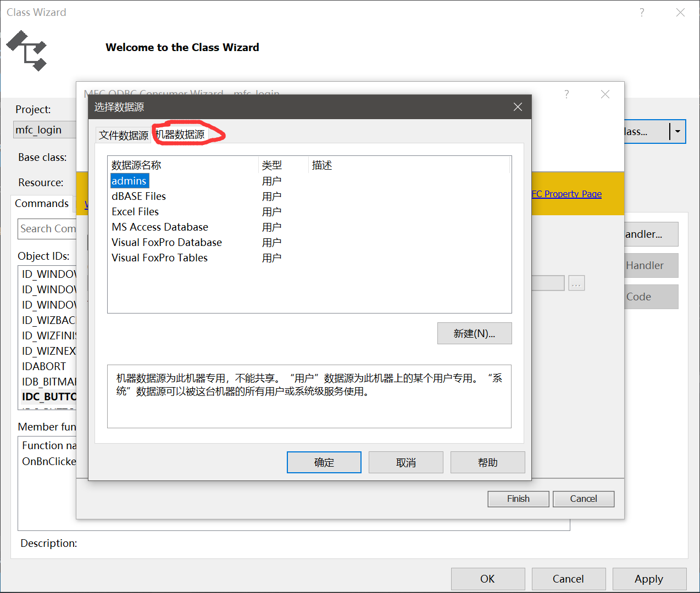Click the 新建(N)... button
The height and width of the screenshot is (593, 700).
(474, 333)
